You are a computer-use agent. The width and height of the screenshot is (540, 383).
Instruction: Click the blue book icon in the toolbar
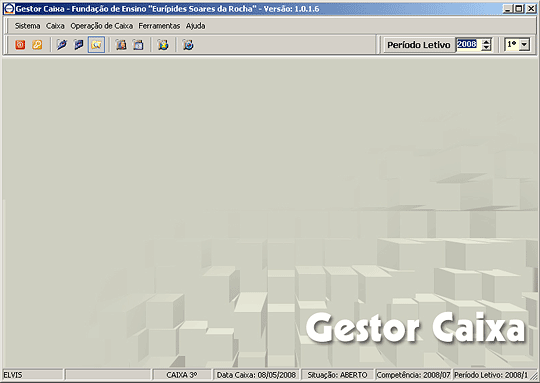(79, 45)
